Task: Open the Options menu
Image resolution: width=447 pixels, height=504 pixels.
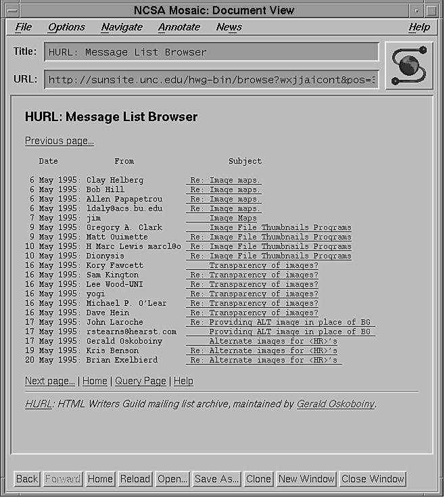Action: click(66, 27)
